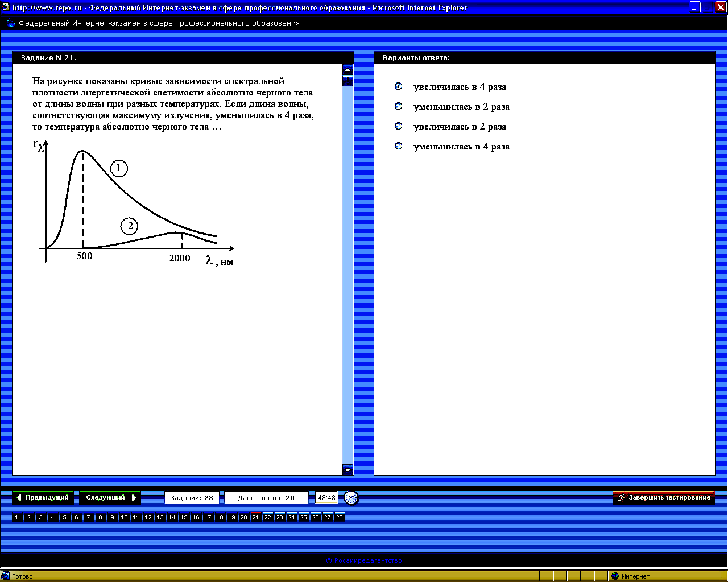Image resolution: width=728 pixels, height=582 pixels.
Task: Click the Росаккредагентство footer link
Action: (x=364, y=560)
